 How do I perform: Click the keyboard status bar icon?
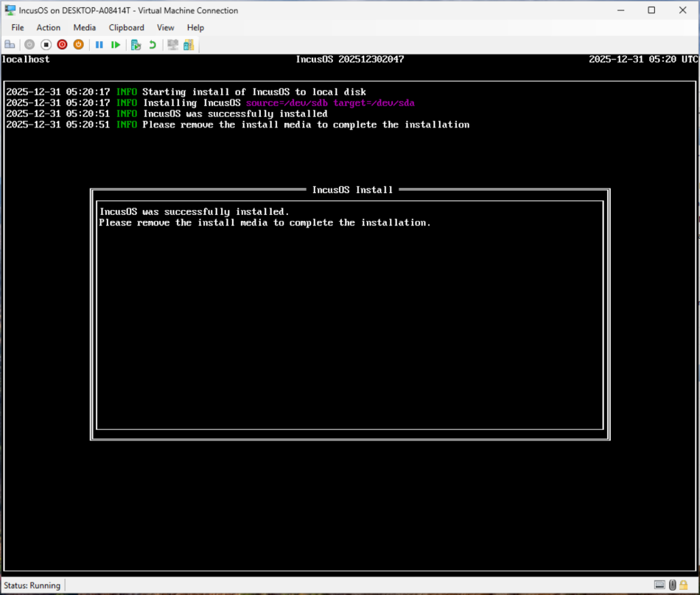pos(660,585)
